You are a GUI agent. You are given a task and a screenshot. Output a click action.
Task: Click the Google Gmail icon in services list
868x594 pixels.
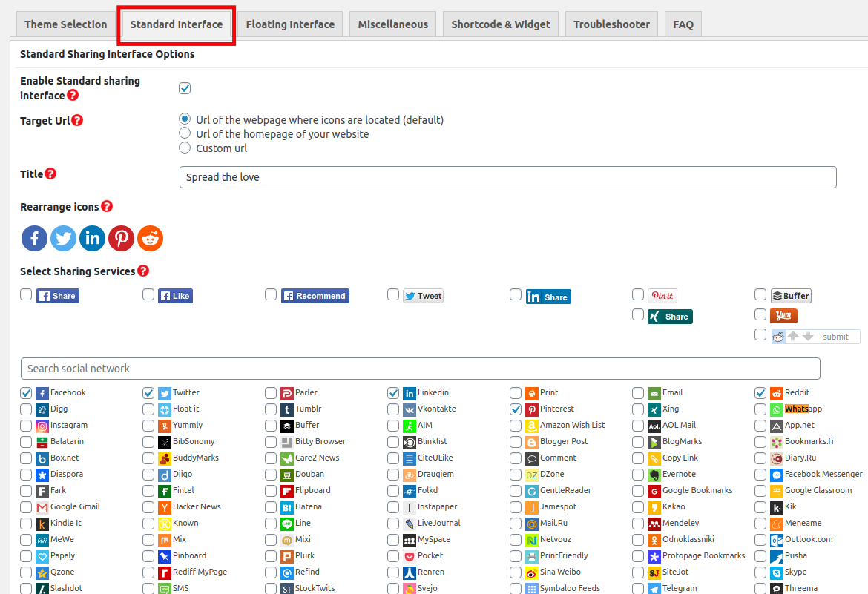click(42, 508)
